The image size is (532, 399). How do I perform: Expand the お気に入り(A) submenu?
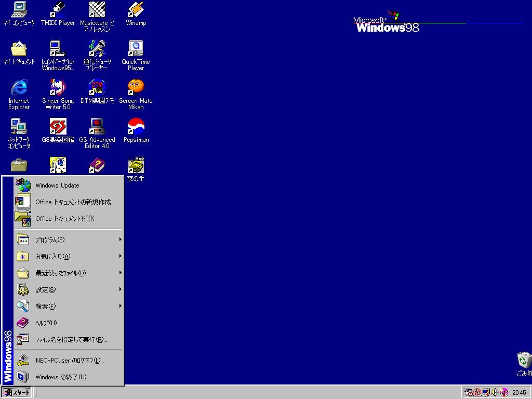coord(69,256)
